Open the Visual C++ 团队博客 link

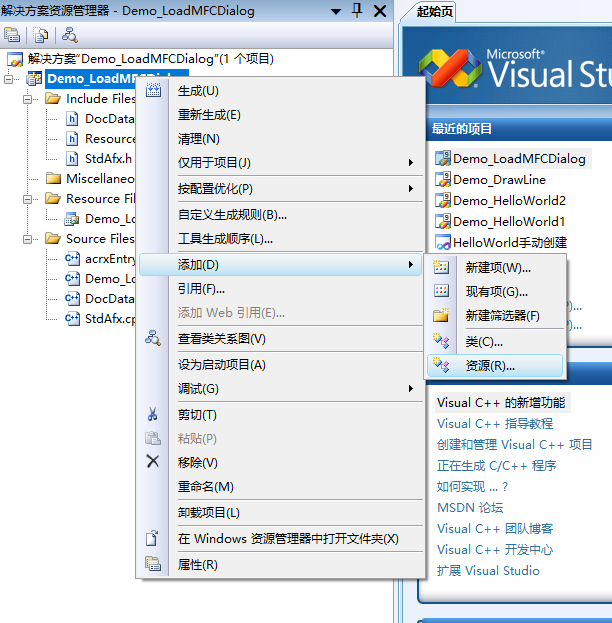tap(495, 529)
